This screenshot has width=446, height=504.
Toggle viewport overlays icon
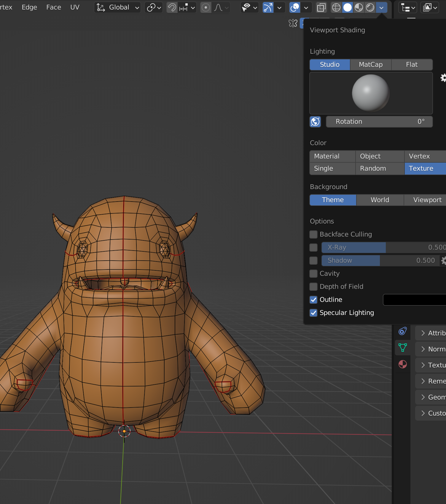(x=294, y=7)
